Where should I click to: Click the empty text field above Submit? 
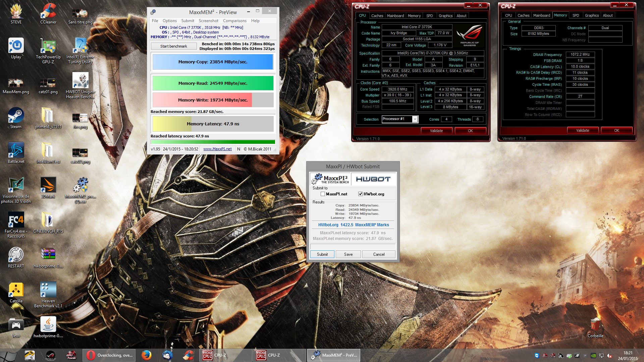tap(353, 246)
